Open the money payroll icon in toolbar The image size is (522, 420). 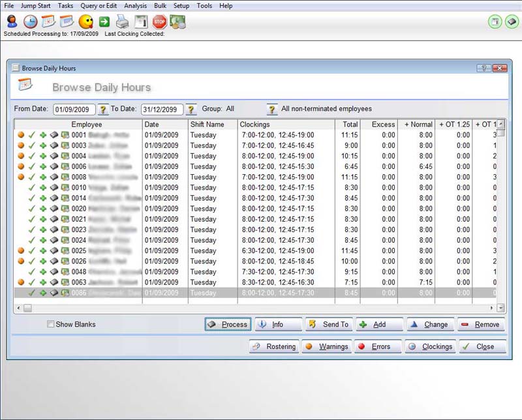pos(177,22)
